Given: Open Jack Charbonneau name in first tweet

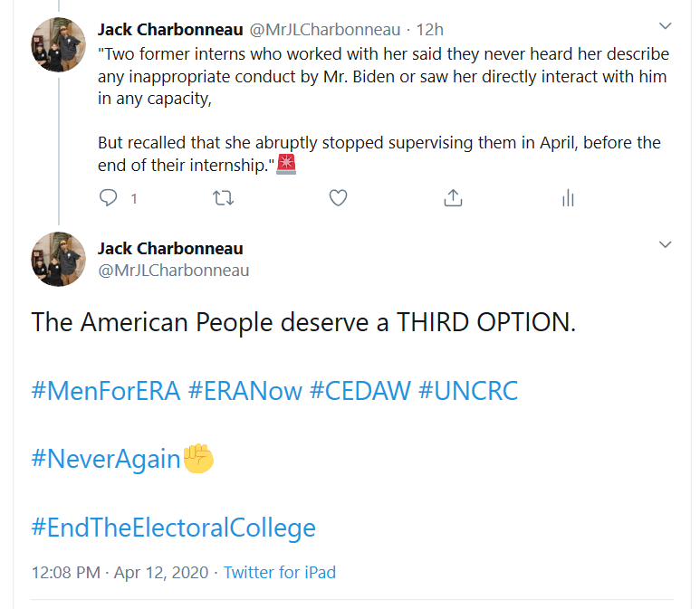Looking at the screenshot, I should coord(170,30).
